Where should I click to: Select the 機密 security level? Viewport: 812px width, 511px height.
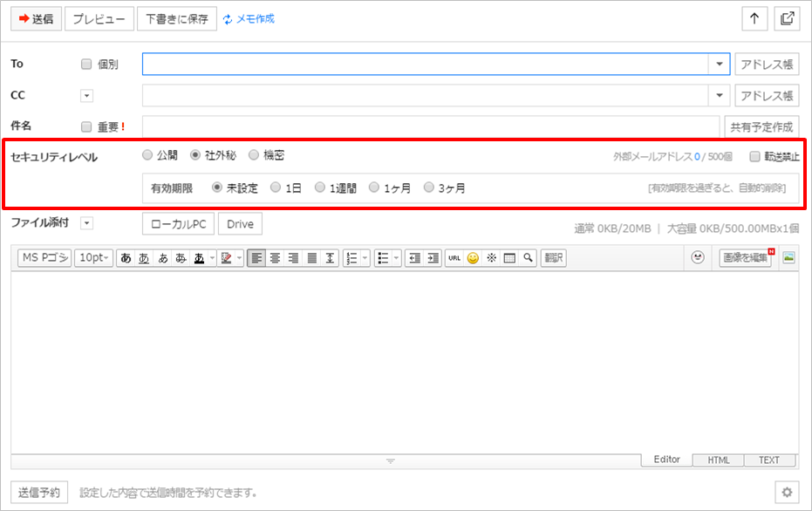(x=254, y=155)
